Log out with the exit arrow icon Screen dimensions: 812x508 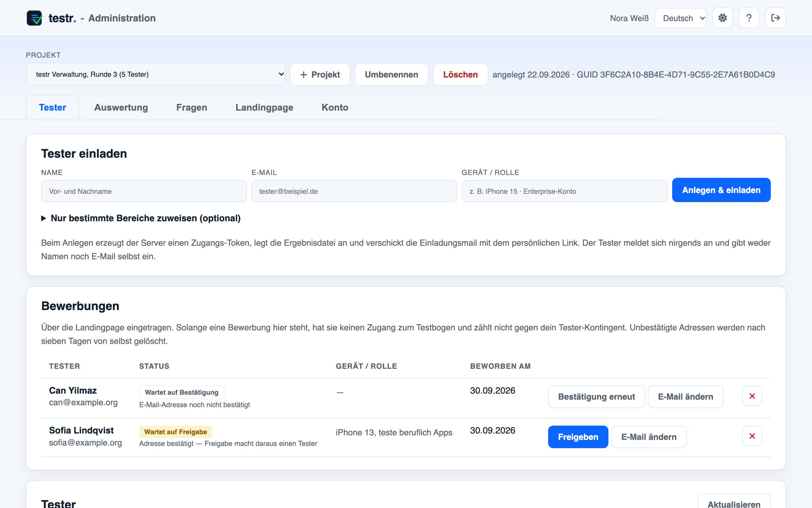(x=775, y=18)
